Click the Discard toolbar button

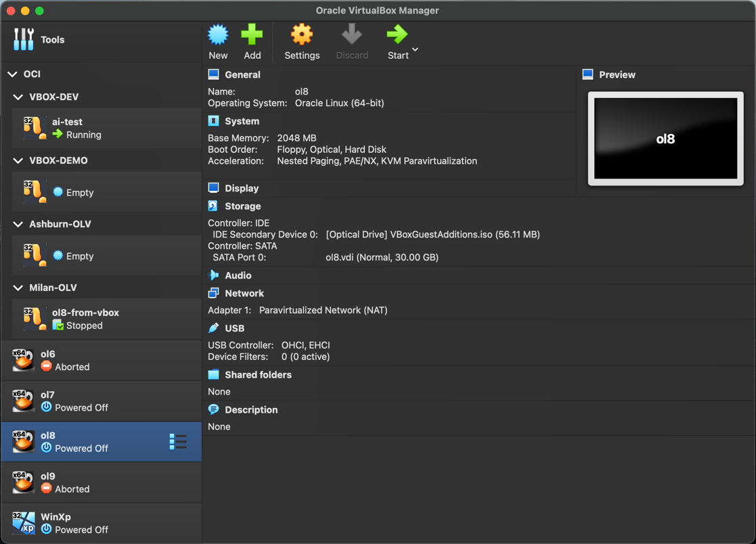pos(352,42)
